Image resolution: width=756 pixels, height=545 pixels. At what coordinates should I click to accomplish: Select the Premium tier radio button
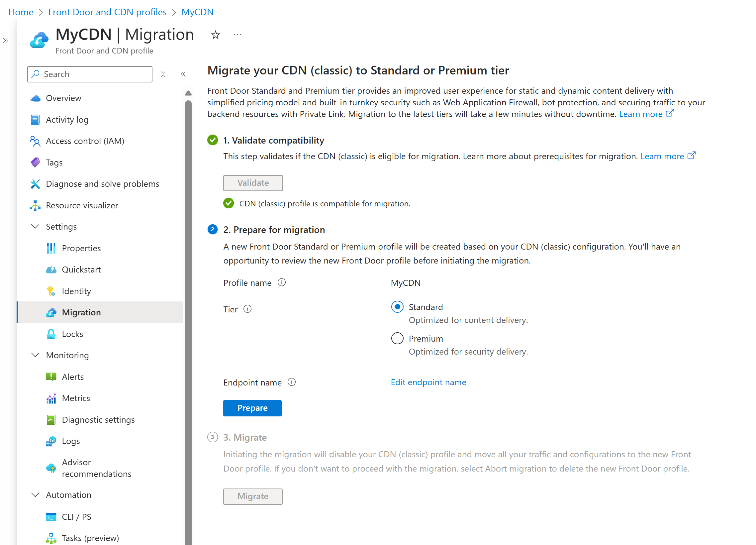click(x=397, y=338)
